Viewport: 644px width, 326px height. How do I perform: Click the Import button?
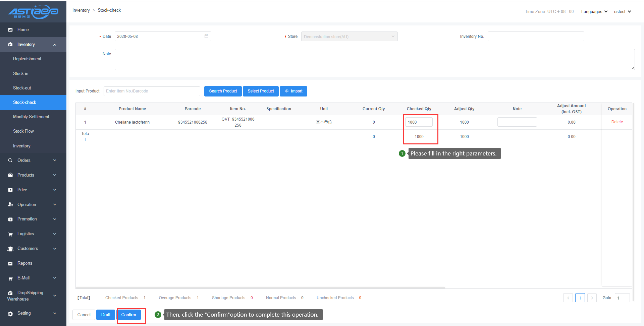pyautogui.click(x=293, y=91)
